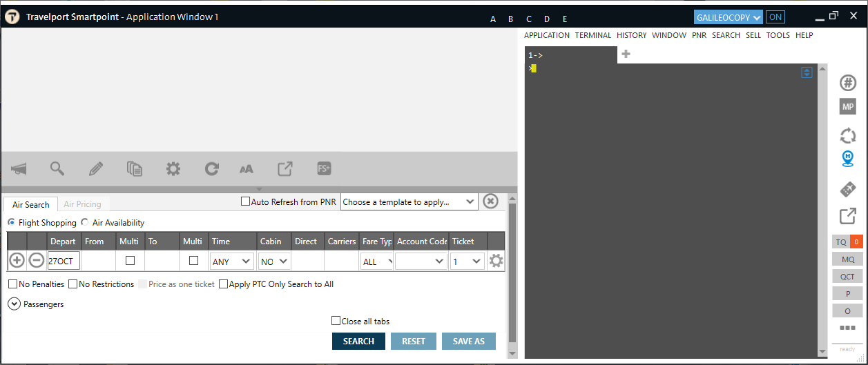The height and width of the screenshot is (365, 868).
Task: Switch to the Air Pricing tab
Action: pyautogui.click(x=82, y=204)
